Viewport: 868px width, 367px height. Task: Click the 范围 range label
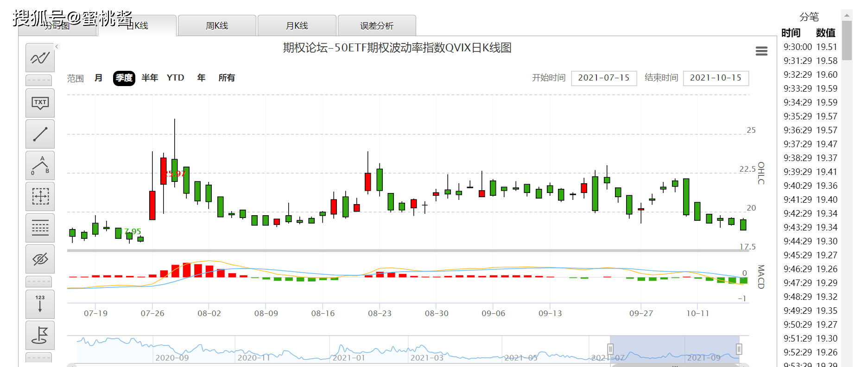(76, 78)
